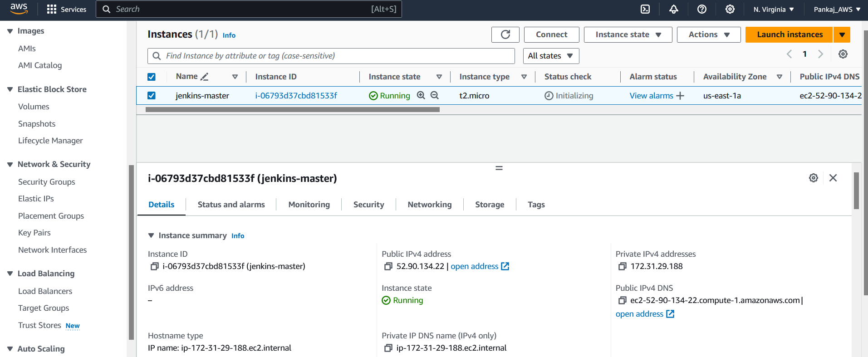Open the help question mark icon
This screenshot has height=357, width=868.
pyautogui.click(x=702, y=9)
